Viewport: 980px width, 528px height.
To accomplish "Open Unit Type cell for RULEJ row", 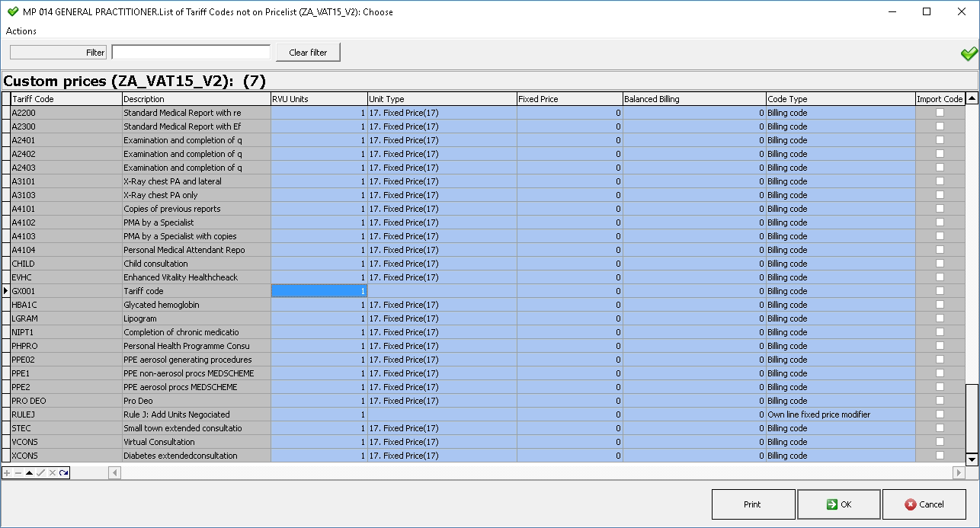I will pyautogui.click(x=442, y=414).
